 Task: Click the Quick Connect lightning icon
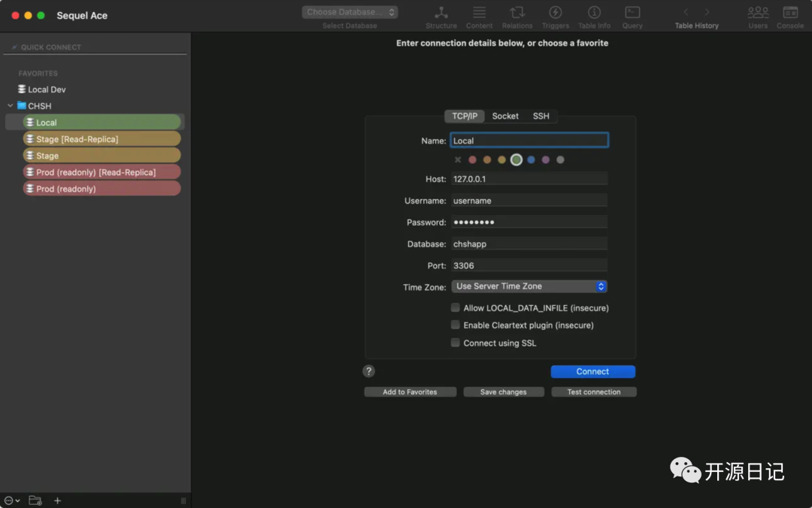pyautogui.click(x=14, y=47)
